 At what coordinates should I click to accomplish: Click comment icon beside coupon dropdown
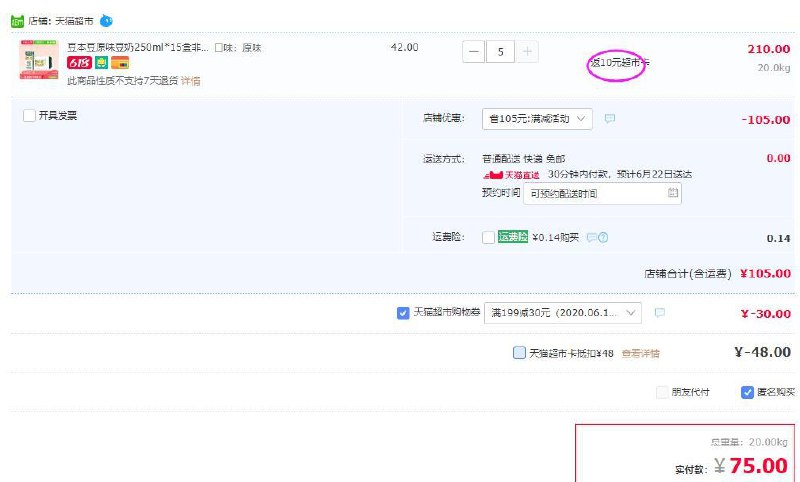(660, 312)
